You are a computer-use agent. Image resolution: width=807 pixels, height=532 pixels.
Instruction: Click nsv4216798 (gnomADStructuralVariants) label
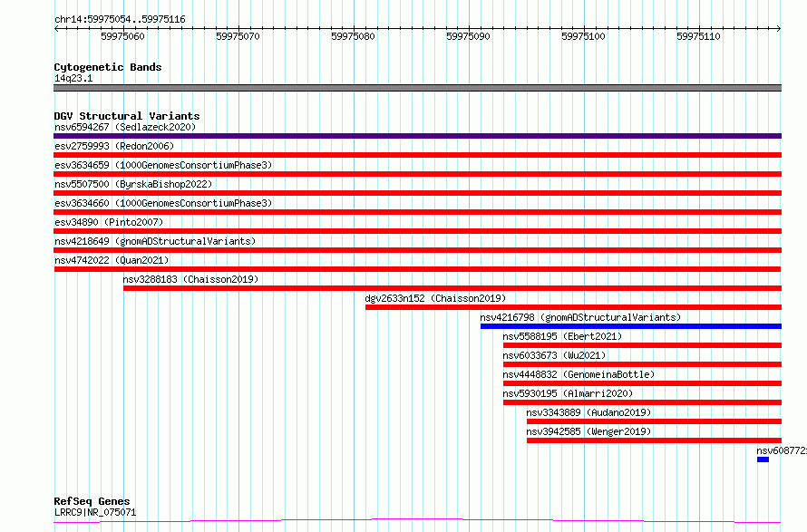580,317
